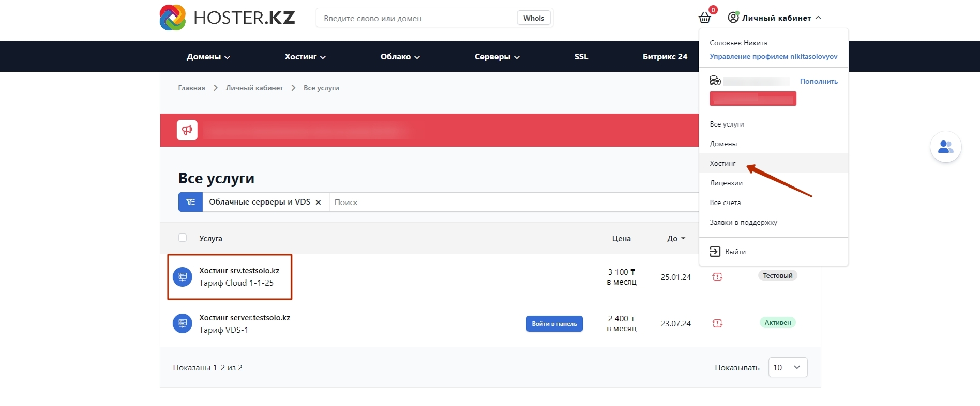The image size is (980, 406).
Task: Click Тариф Cloud 1-1-25 text
Action: click(x=236, y=283)
